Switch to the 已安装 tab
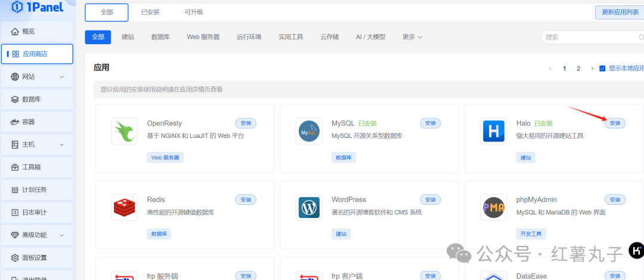The image size is (644, 280). tap(150, 13)
